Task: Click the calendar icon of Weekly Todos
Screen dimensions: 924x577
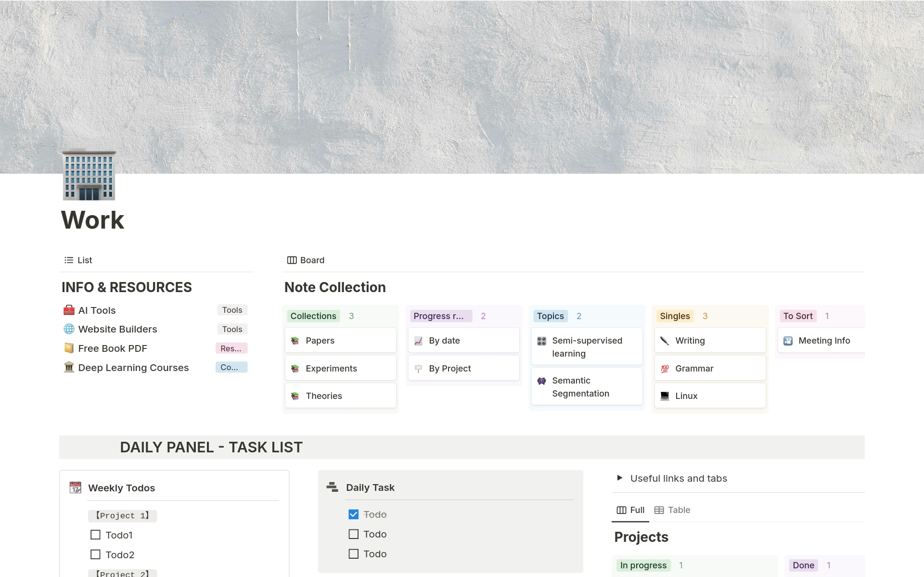Action: tap(76, 487)
